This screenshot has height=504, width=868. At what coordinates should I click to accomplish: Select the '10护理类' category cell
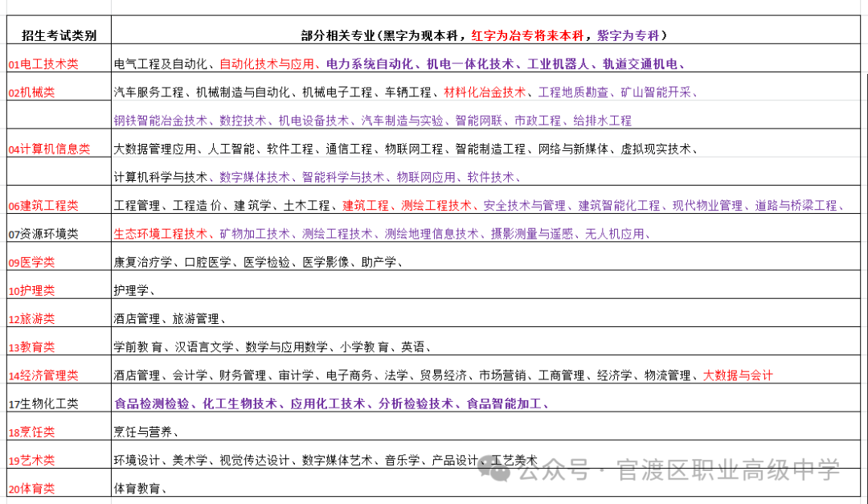(59, 284)
